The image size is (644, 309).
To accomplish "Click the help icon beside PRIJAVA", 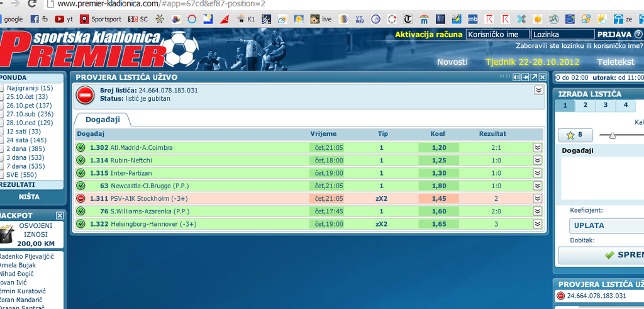I will click(x=638, y=35).
